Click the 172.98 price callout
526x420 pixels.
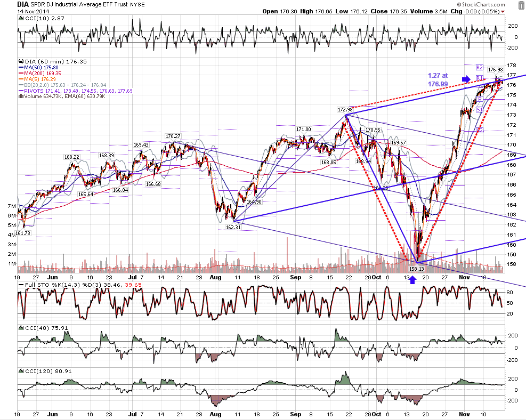[345, 110]
